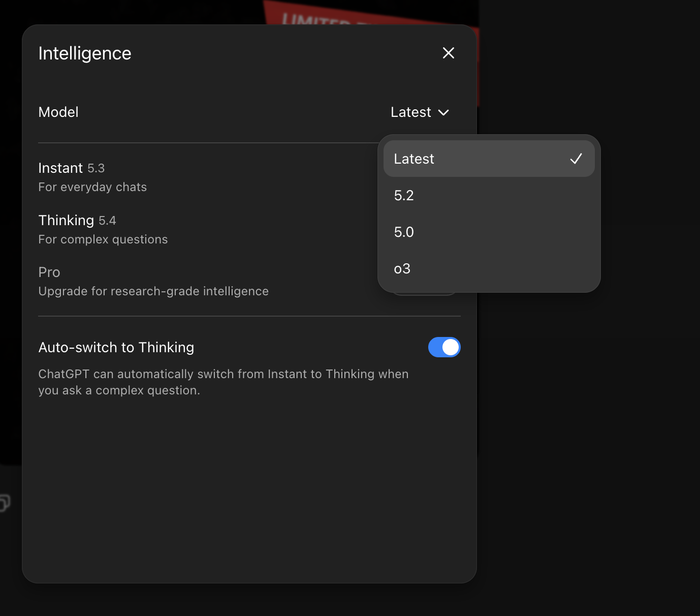700x616 pixels.
Task: Choose Latest in the model version list
Action: coord(414,159)
